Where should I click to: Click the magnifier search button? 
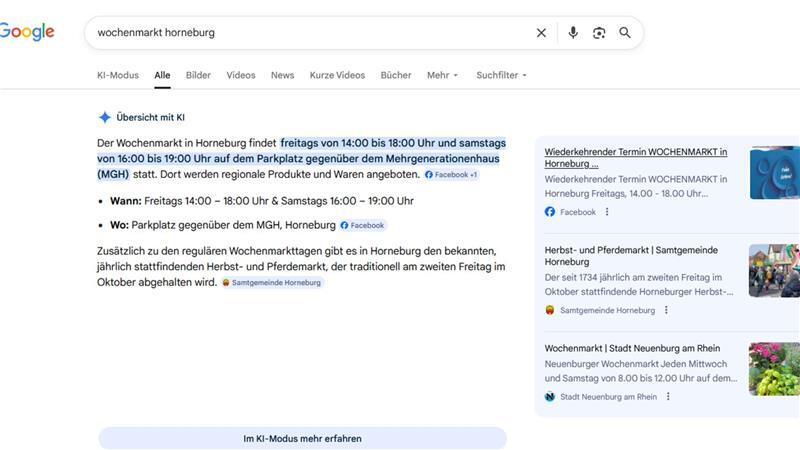[x=624, y=33]
